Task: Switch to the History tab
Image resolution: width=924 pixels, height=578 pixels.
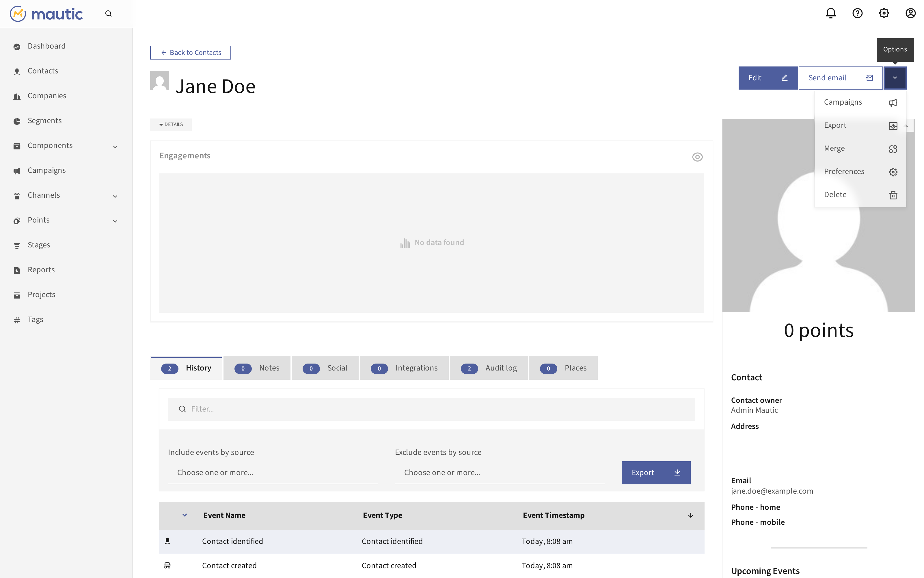Action: click(186, 368)
